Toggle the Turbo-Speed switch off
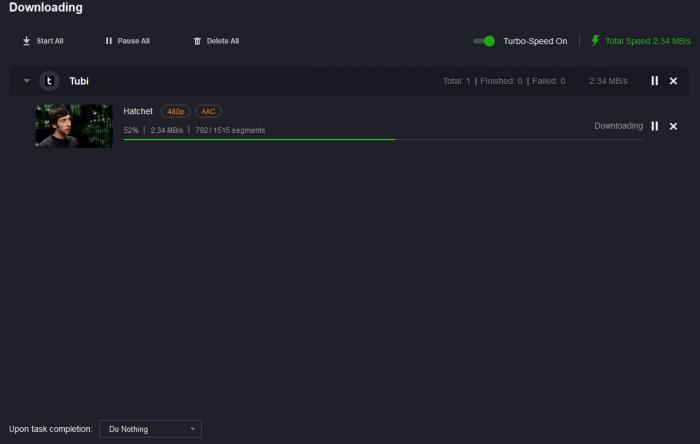The height and width of the screenshot is (444, 700). pyautogui.click(x=484, y=41)
